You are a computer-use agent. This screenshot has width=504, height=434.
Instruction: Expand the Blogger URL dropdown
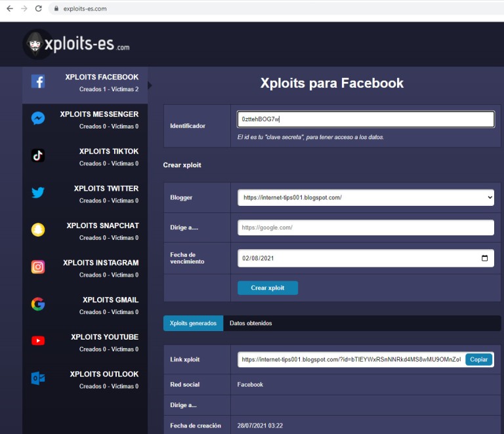coord(366,197)
